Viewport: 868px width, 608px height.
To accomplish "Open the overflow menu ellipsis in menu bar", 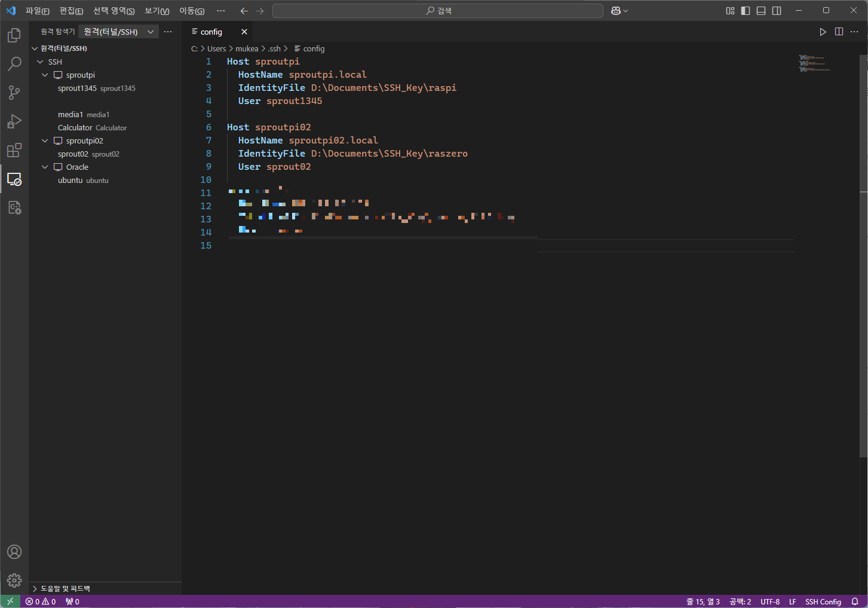I will (x=221, y=11).
